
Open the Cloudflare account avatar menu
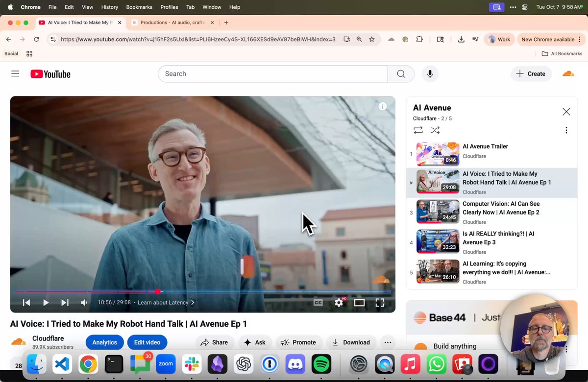tap(568, 74)
